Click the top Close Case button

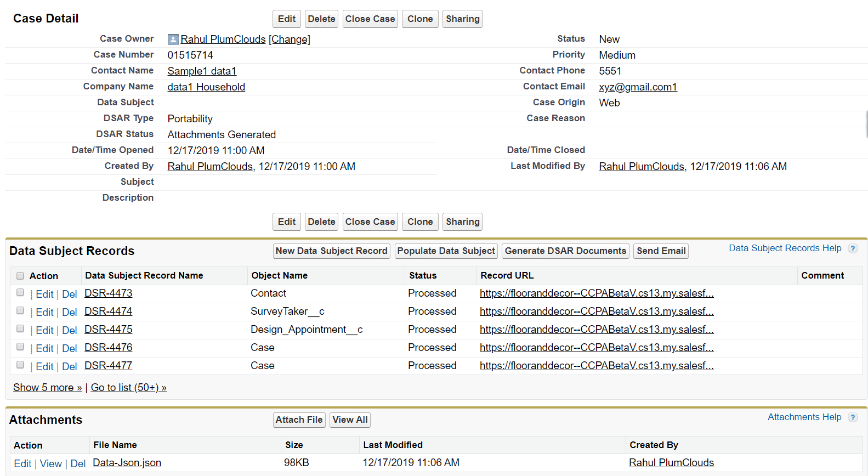(370, 19)
